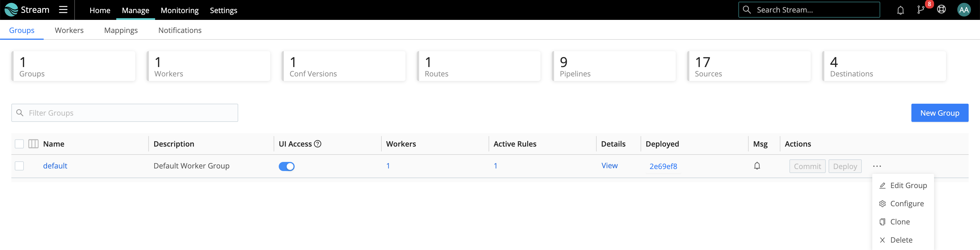This screenshot has width=980, height=250.
Task: Choose Clone from the open context menu
Action: (900, 221)
